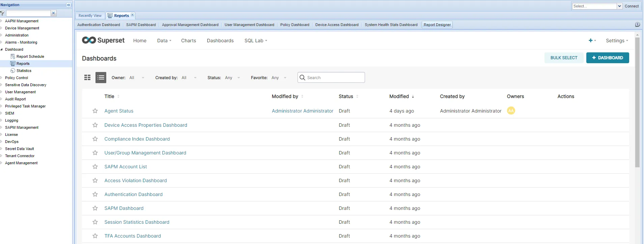Image resolution: width=644 pixels, height=244 pixels.
Task: Open the Owner filter dropdown
Action: tap(137, 78)
